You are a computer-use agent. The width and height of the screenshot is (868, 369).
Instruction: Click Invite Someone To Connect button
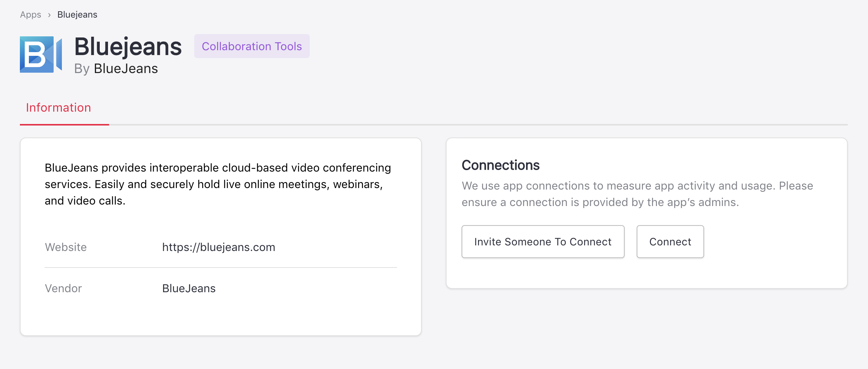(543, 242)
